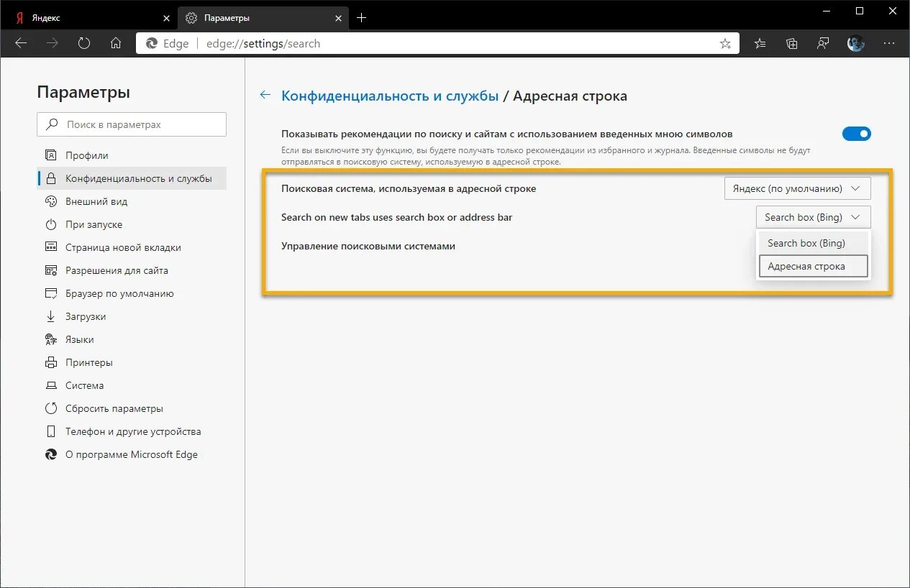Open О программе Microsoft Edge section
This screenshot has height=588, width=910.
tap(132, 454)
